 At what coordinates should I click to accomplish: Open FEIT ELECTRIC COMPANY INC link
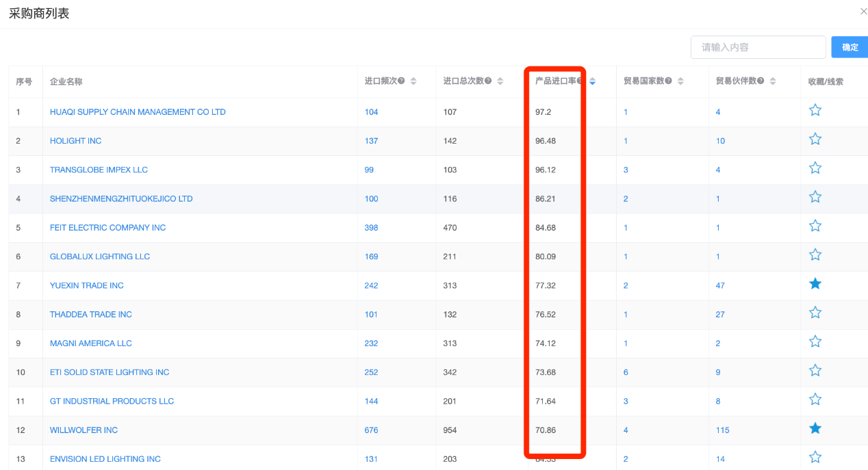(107, 227)
